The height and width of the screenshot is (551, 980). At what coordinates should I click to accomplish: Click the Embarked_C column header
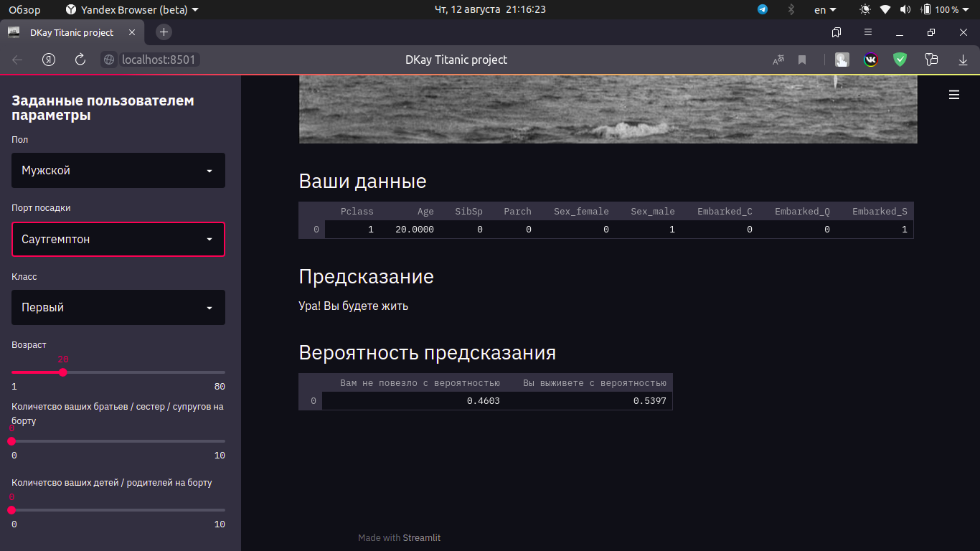coord(725,212)
